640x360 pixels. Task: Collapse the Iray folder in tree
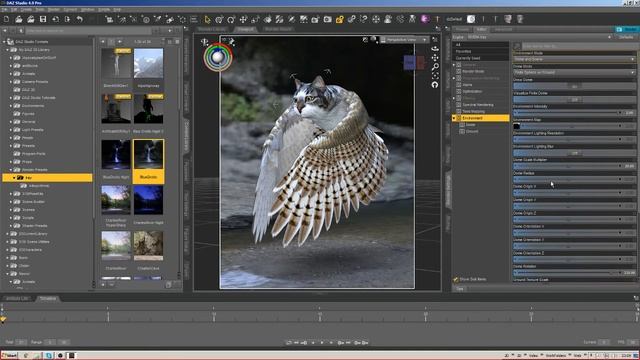pos(14,178)
